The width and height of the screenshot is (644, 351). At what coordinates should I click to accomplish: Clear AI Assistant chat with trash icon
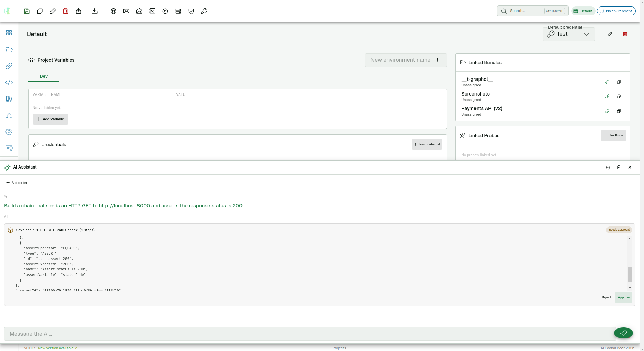619,167
